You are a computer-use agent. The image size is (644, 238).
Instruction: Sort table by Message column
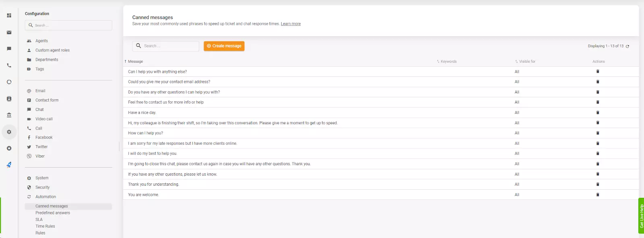coord(135,62)
